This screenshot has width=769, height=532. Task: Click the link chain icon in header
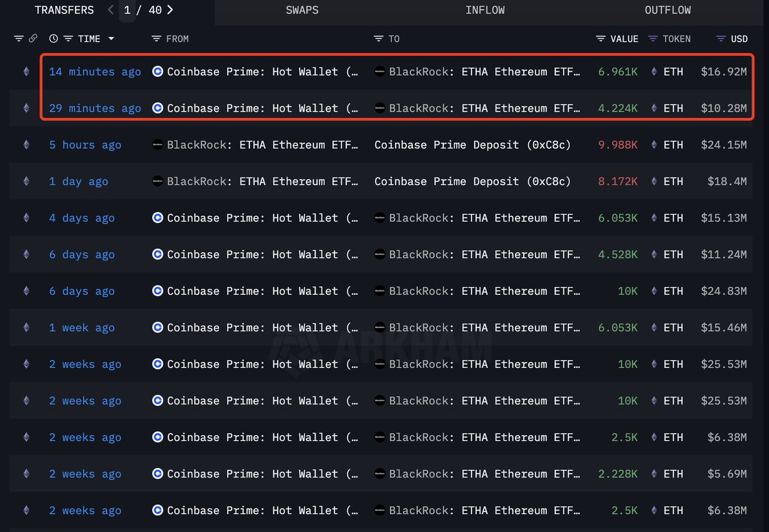pos(33,38)
